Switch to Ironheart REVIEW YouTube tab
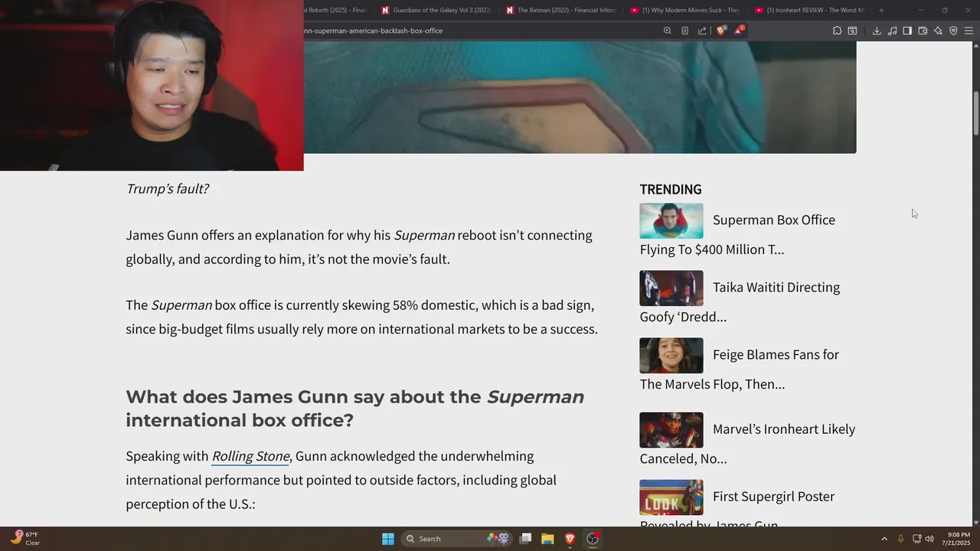 coord(810,10)
